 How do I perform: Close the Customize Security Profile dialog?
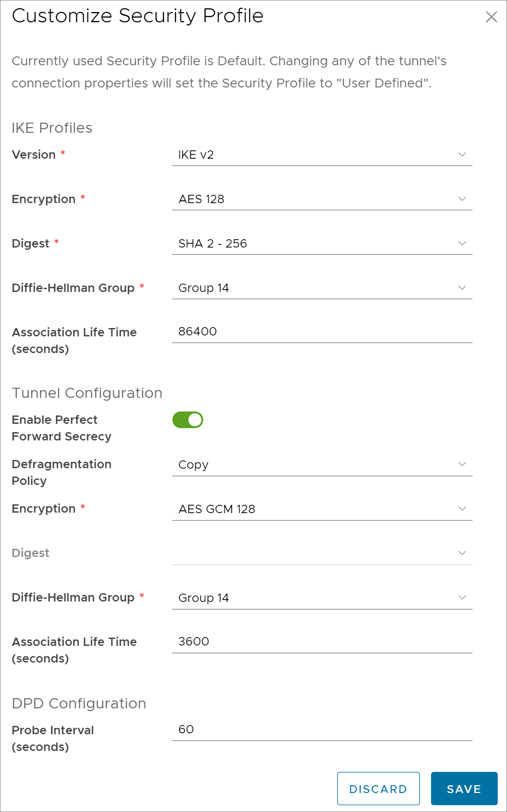(491, 17)
